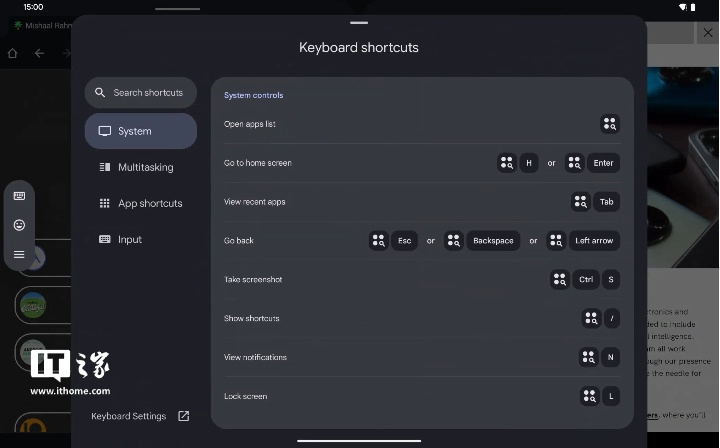
Task: Click the browser home icon
Action: point(13,53)
